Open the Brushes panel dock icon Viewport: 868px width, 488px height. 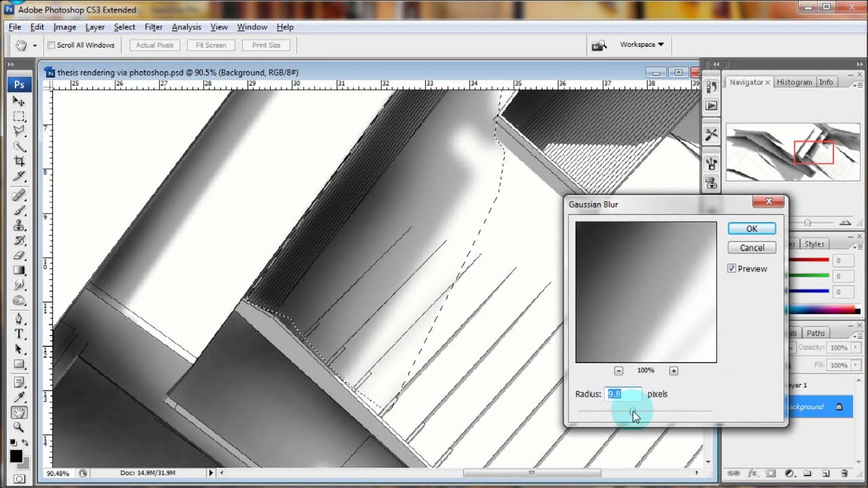pyautogui.click(x=711, y=163)
